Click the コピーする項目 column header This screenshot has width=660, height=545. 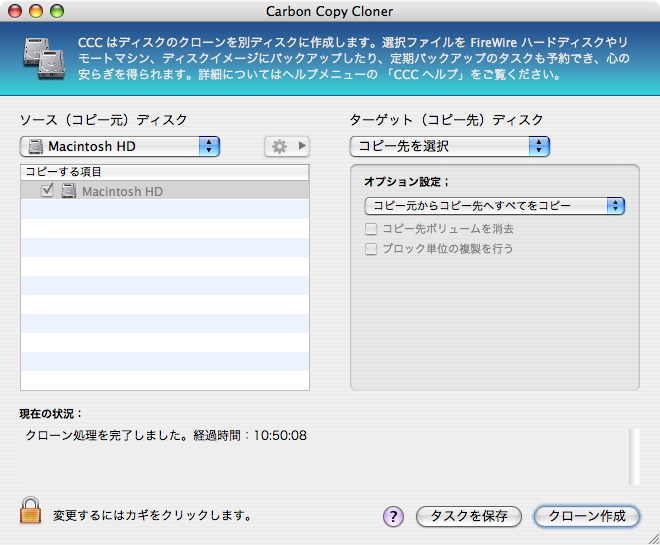point(165,172)
